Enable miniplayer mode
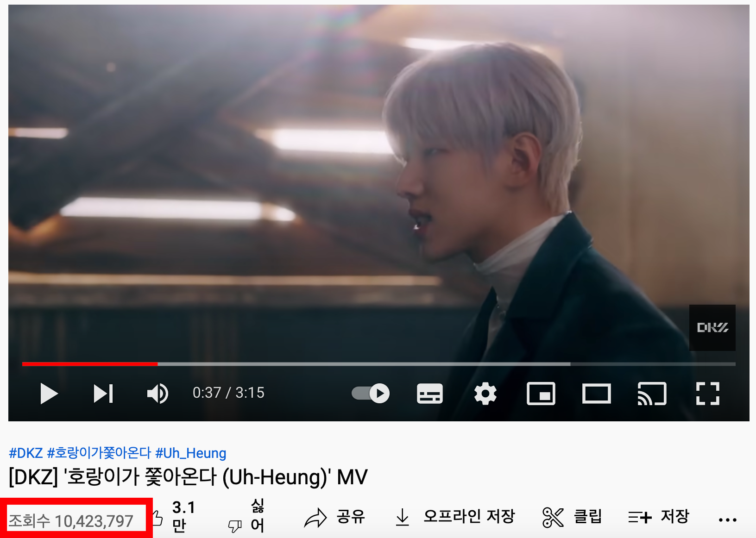The height and width of the screenshot is (538, 756). pos(541,394)
